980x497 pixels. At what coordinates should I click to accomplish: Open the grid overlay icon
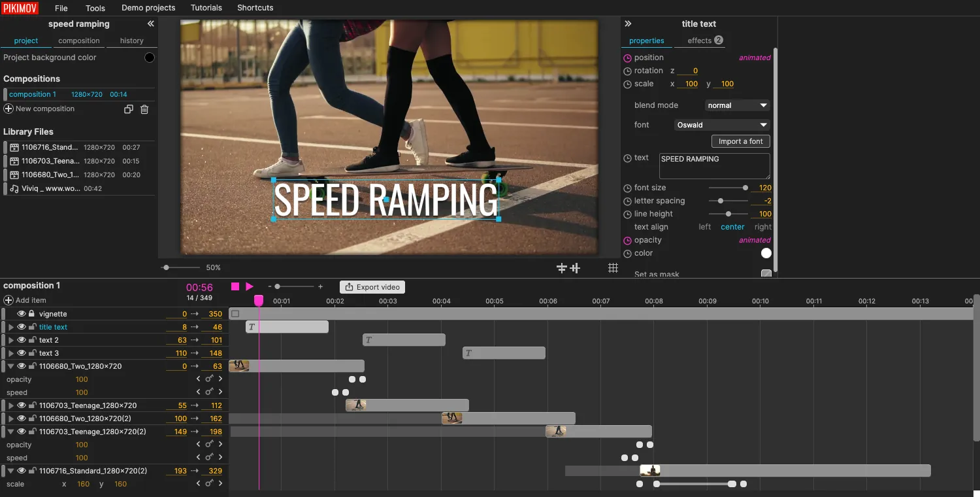[613, 267]
